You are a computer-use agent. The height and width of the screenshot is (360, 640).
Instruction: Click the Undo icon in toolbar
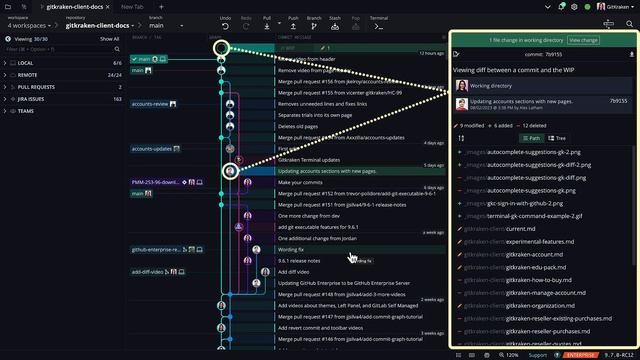point(225,27)
